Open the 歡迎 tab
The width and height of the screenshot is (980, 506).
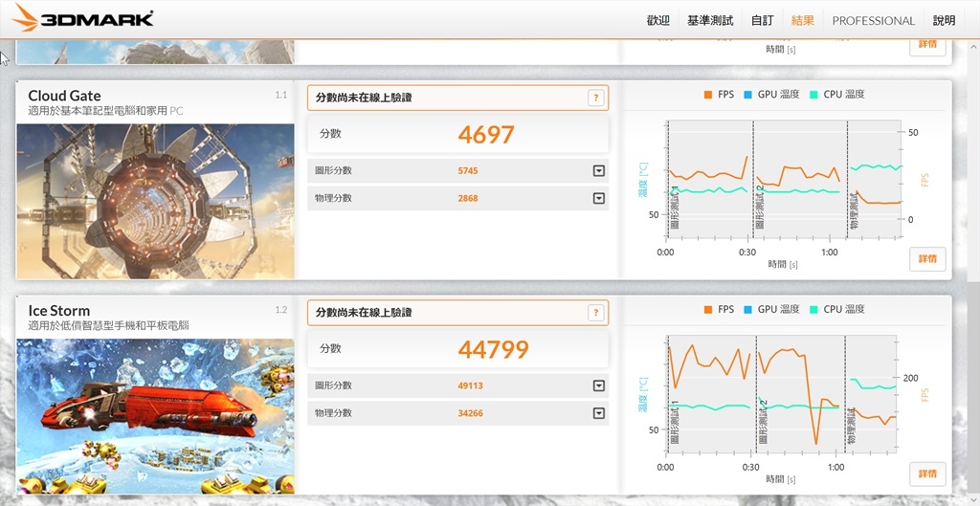tap(658, 21)
